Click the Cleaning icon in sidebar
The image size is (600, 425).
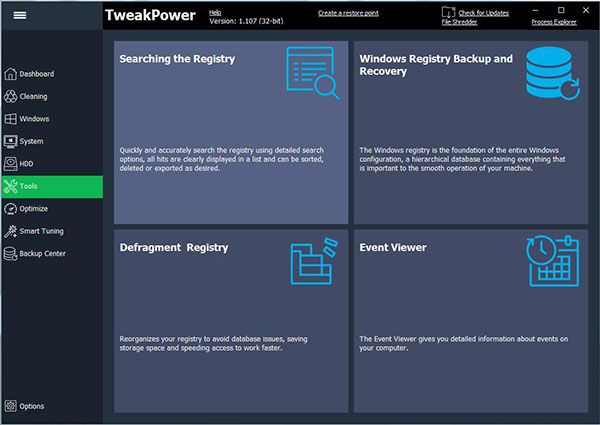11,97
